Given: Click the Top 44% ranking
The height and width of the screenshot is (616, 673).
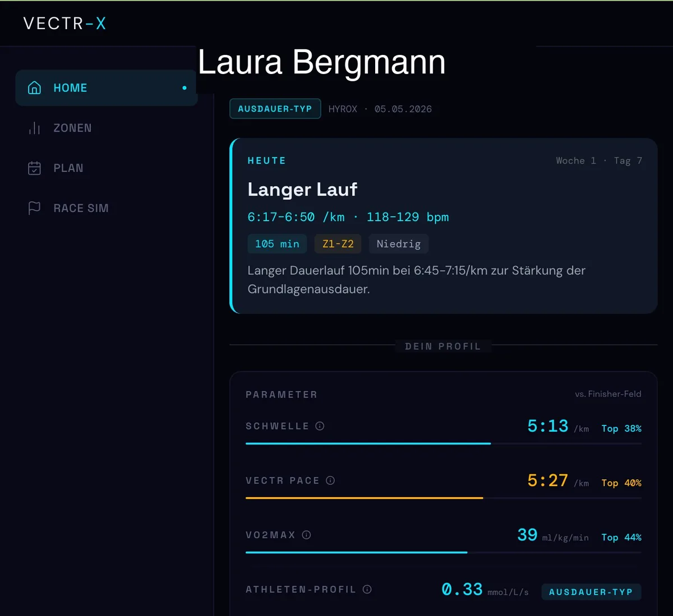Looking at the screenshot, I should tap(621, 538).
